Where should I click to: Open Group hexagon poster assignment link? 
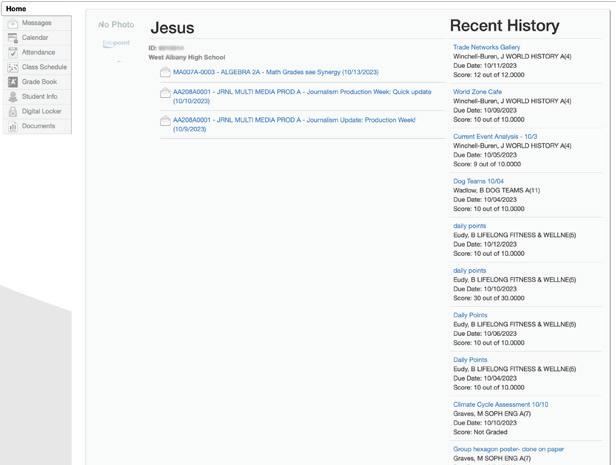[x=508, y=449]
